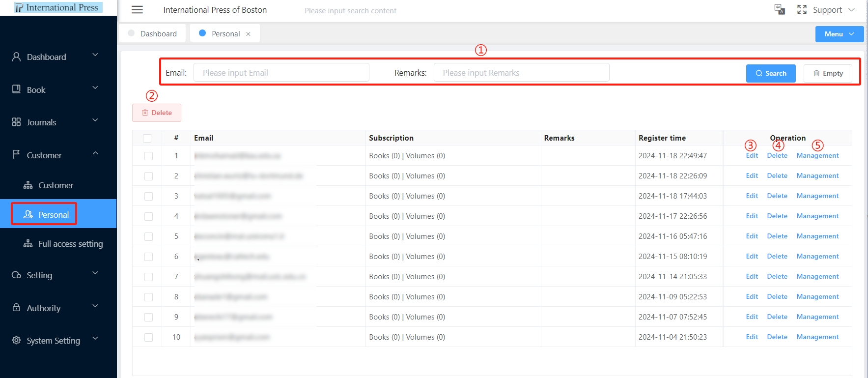
Task: Click register time 2024-11-04 21:50:23
Action: [672, 337]
